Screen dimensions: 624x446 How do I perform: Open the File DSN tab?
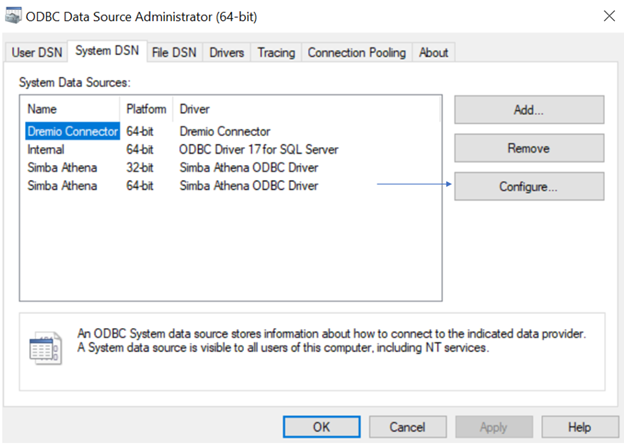pos(174,53)
